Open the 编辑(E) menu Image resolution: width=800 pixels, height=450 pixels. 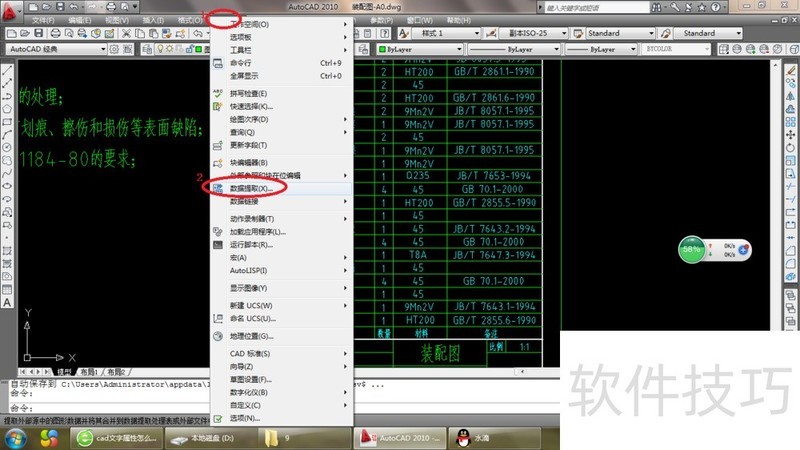[80, 20]
